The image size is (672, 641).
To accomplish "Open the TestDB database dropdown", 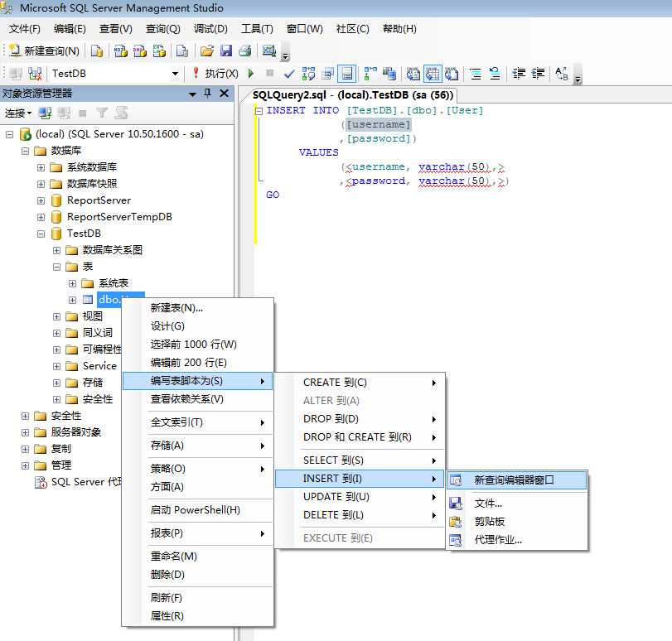I will (175, 74).
